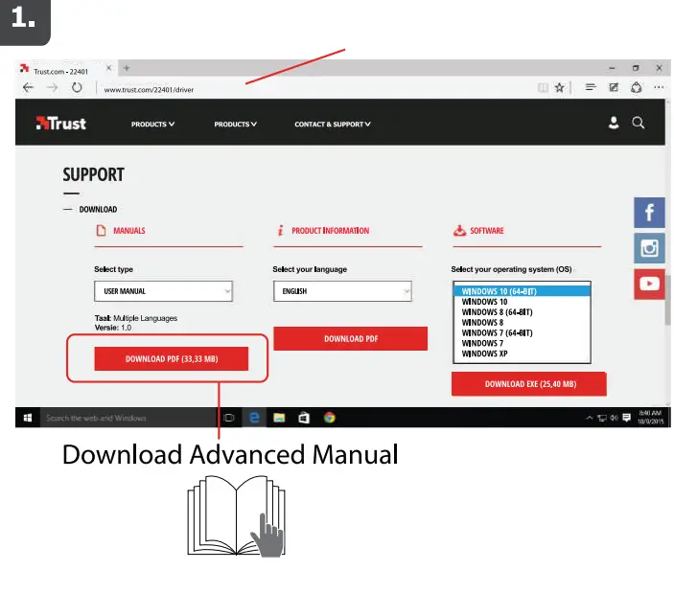Screen dimensions: 674x616
Task: Open Windows Store from the taskbar
Action: (304, 418)
